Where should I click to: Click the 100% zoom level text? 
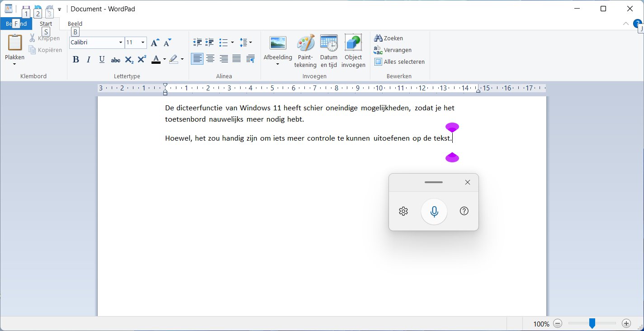[541, 324]
